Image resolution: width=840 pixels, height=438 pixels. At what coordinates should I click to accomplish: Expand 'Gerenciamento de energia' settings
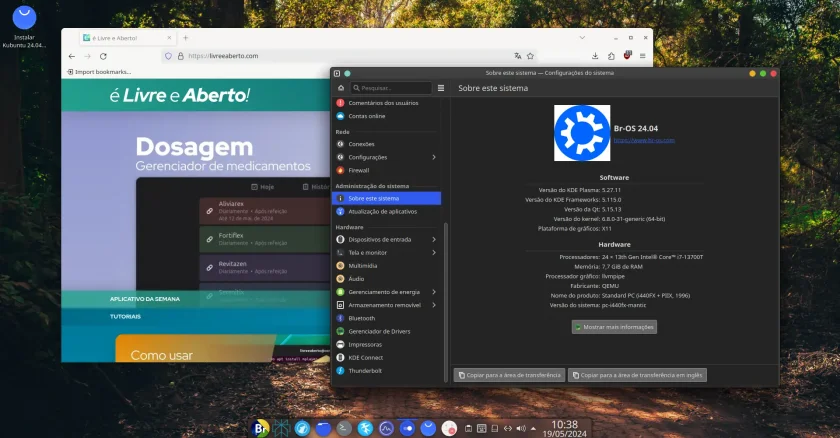(x=386, y=292)
